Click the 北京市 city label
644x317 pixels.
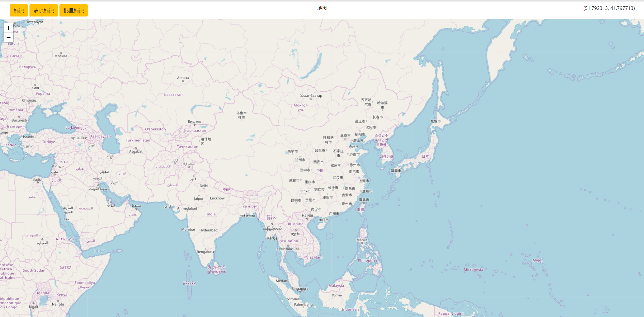coord(345,136)
